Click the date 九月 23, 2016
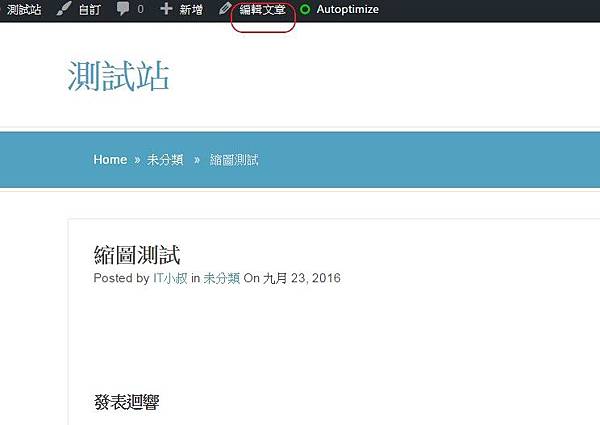The image size is (600, 425). point(302,278)
